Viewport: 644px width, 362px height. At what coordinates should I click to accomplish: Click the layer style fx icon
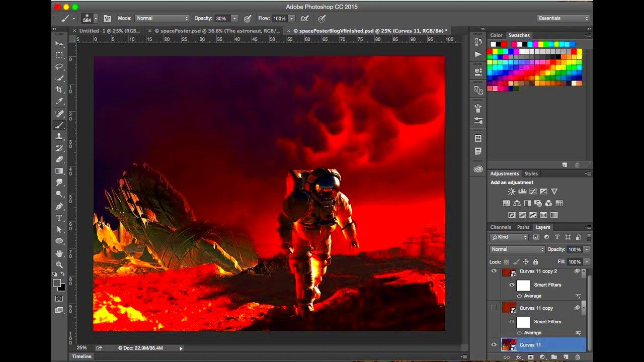pos(519,357)
